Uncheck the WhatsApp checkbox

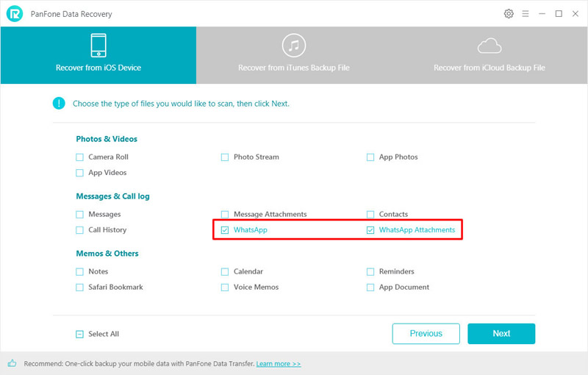coord(225,230)
